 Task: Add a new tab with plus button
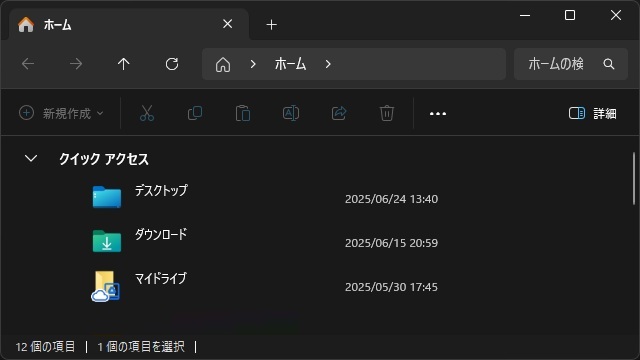tap(271, 25)
